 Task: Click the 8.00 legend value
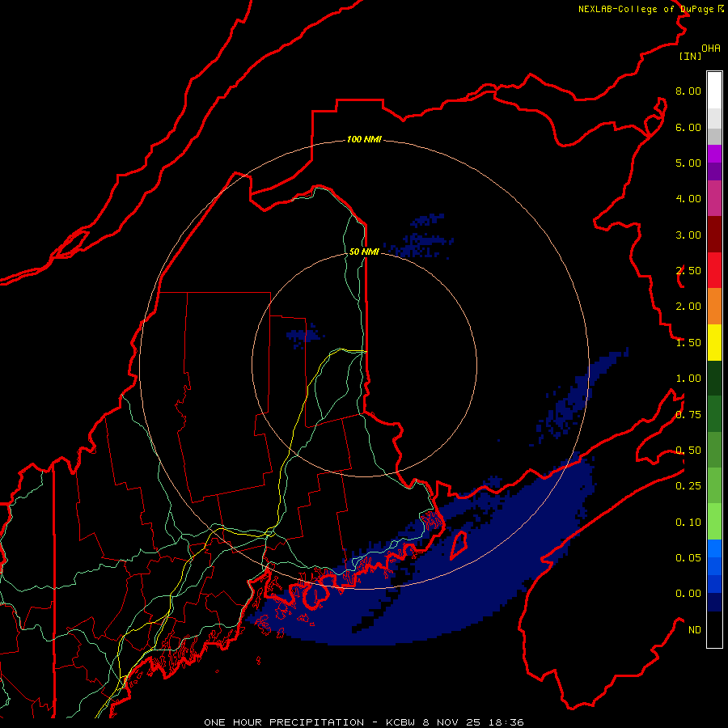point(688,91)
